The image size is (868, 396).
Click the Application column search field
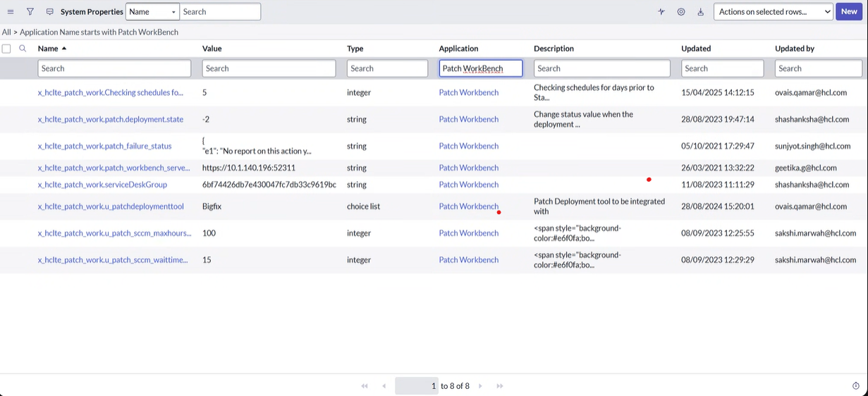(481, 68)
